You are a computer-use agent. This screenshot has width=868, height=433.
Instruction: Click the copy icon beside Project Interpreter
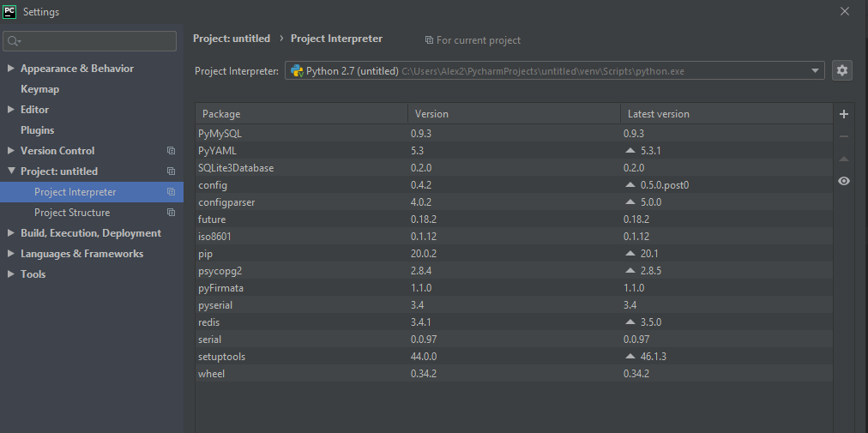pyautogui.click(x=171, y=191)
